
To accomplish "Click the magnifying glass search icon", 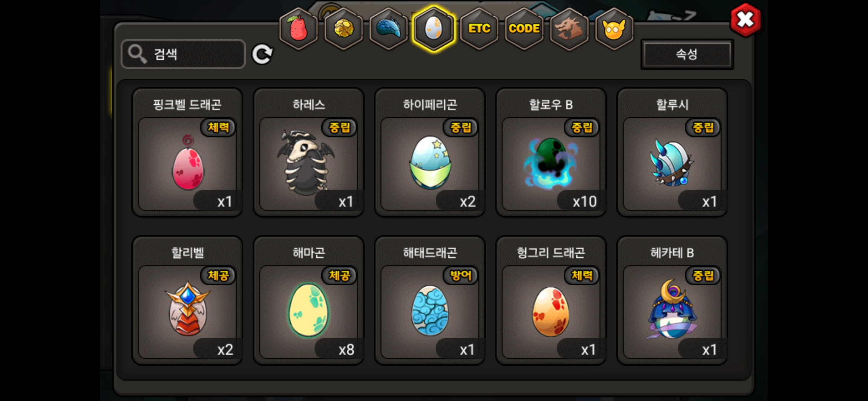I will pyautogui.click(x=137, y=55).
